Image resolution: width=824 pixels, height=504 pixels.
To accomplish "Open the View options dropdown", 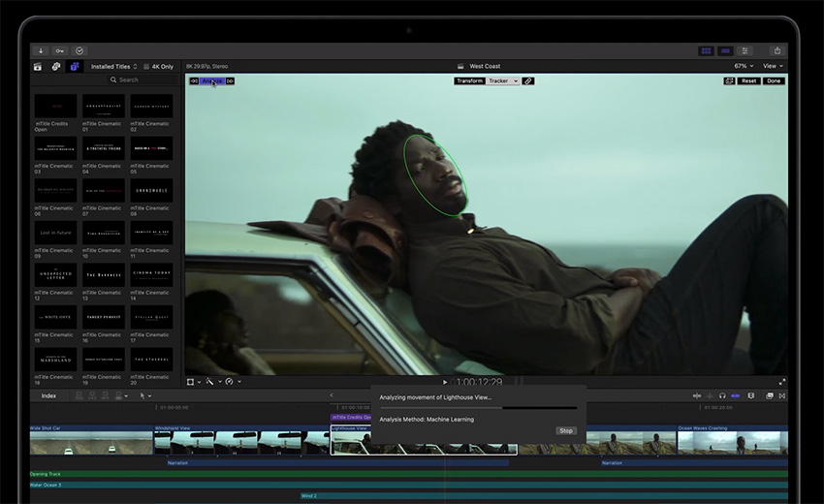I will 773,66.
